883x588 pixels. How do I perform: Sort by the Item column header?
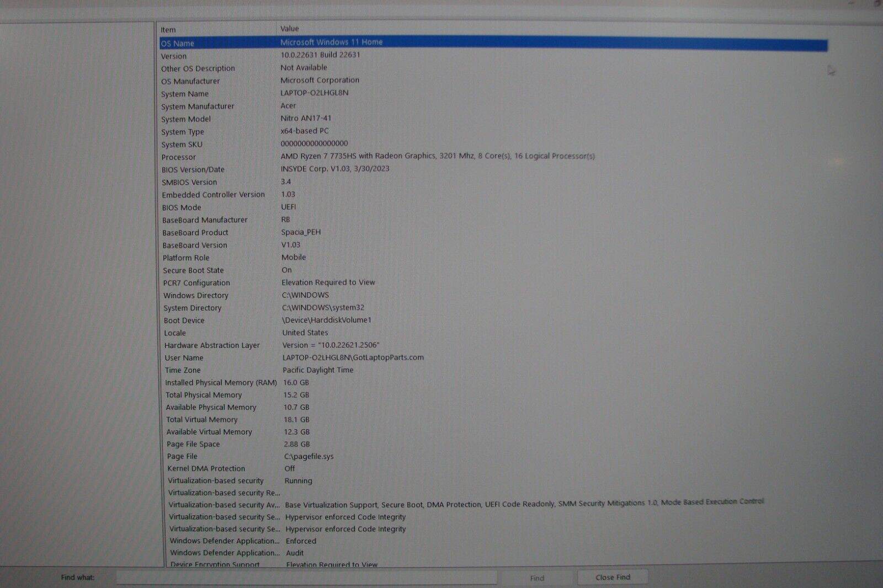168,30
